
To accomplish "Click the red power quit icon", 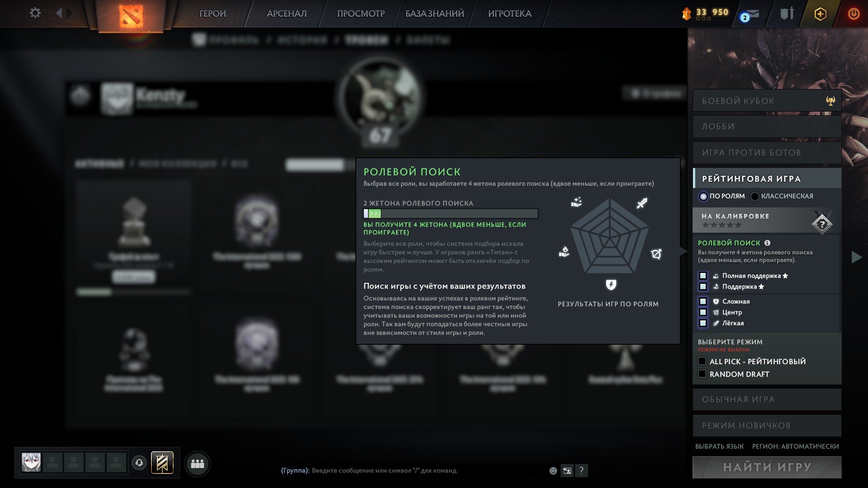I will [854, 14].
